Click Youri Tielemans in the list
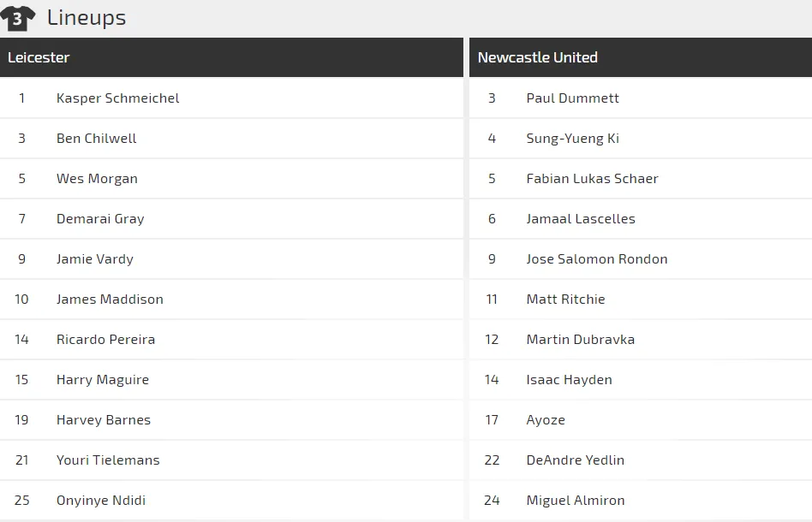Screen dimensions: 812x522 [x=108, y=460]
